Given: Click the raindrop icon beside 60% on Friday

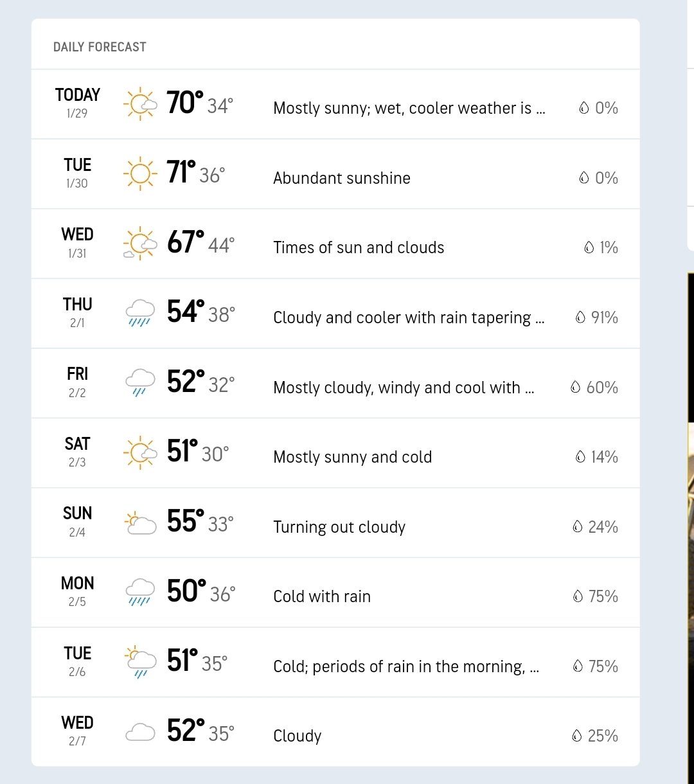Looking at the screenshot, I should click(575, 387).
